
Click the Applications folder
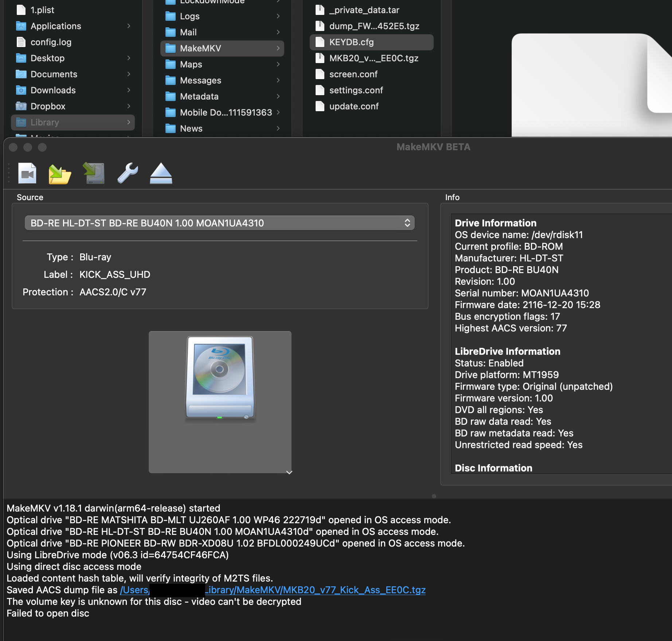coord(56,26)
